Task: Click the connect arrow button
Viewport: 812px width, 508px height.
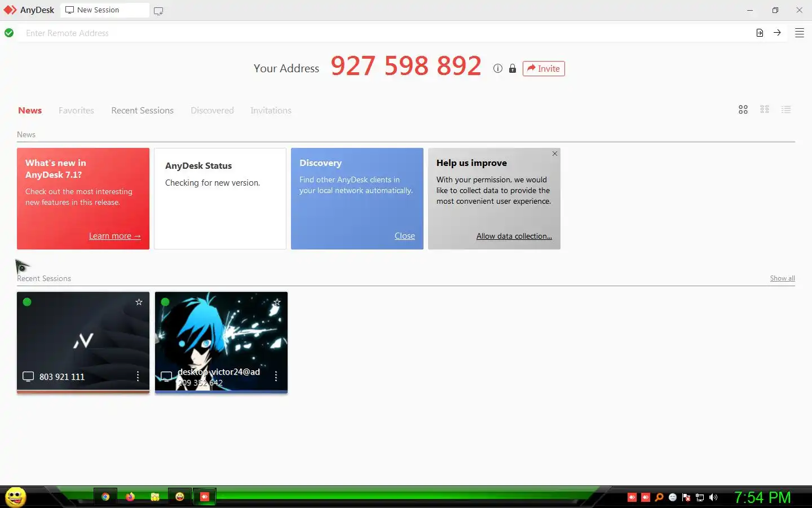Action: click(777, 33)
